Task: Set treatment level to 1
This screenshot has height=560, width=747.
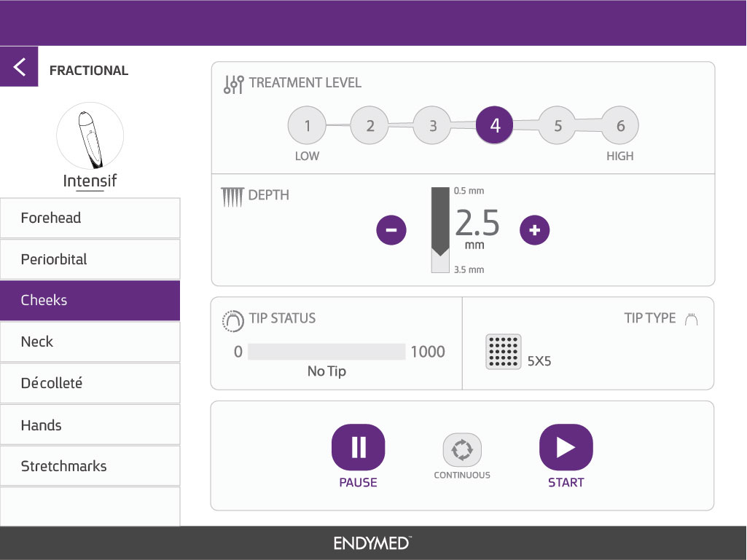Action: [308, 125]
